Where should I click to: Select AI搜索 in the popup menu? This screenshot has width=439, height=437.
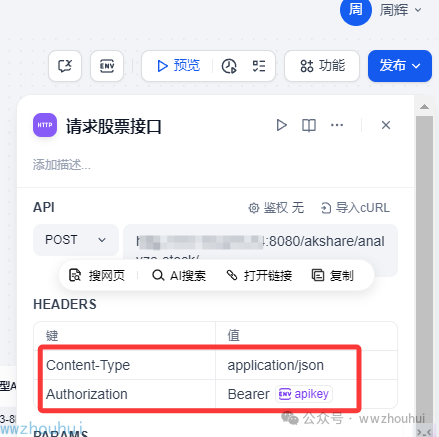(x=179, y=276)
